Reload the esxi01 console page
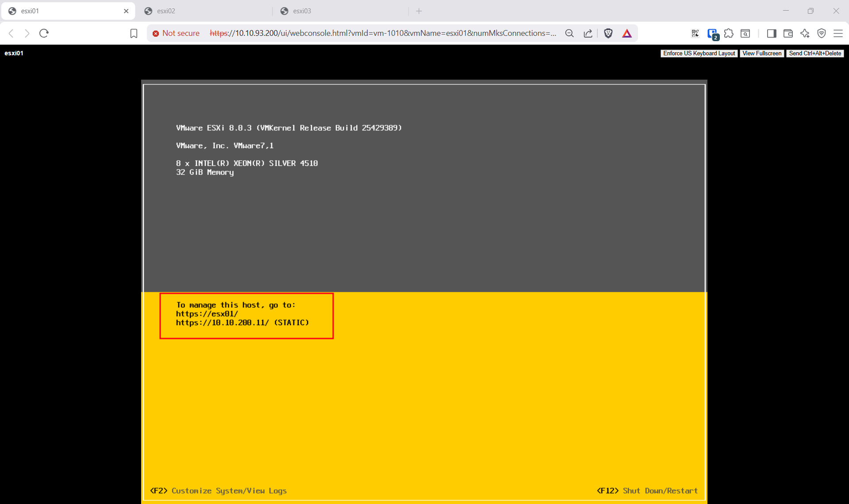 pyautogui.click(x=44, y=33)
